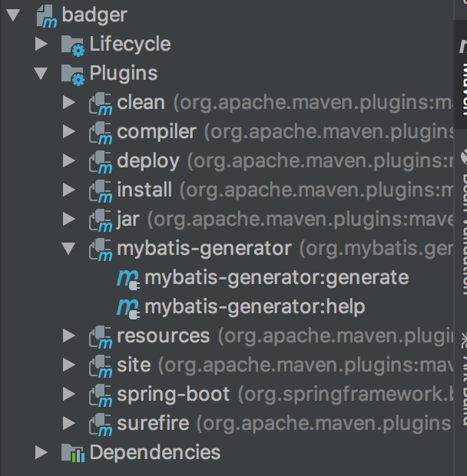Viewport: 467px width, 476px height.
Task: Expand the Lifecycle node
Action: (x=41, y=45)
